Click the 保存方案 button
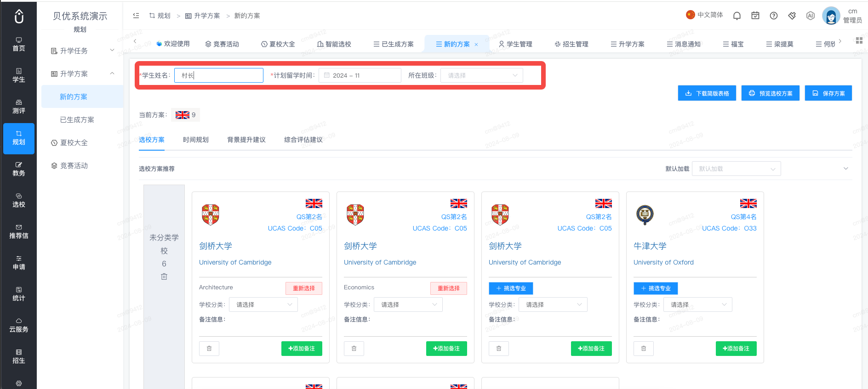868x389 pixels. pos(828,93)
